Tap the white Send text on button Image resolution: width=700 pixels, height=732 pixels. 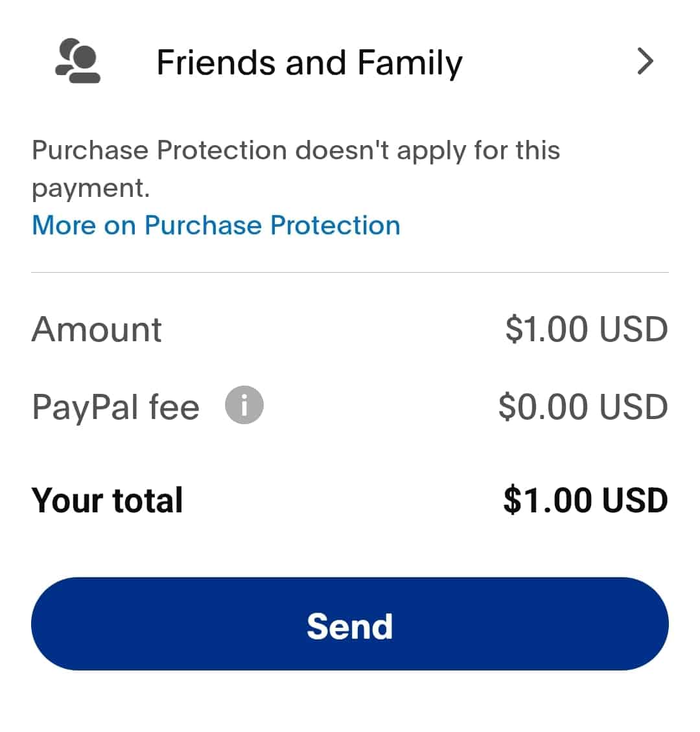[x=350, y=626]
